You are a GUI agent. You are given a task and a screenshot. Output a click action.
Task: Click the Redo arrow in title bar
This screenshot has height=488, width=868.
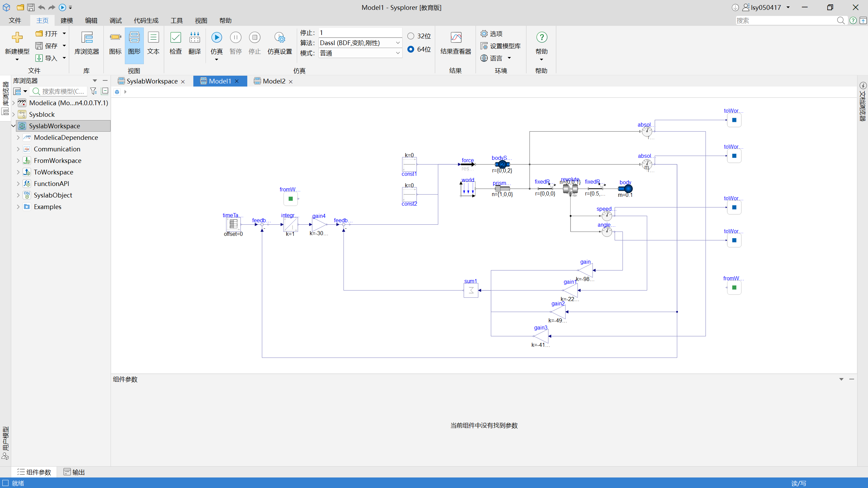point(52,7)
